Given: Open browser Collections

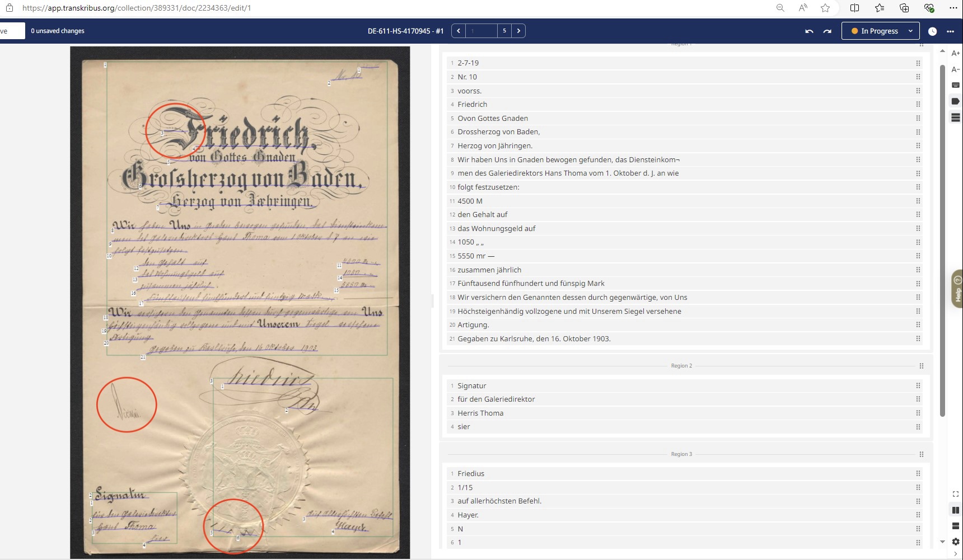Looking at the screenshot, I should [904, 8].
